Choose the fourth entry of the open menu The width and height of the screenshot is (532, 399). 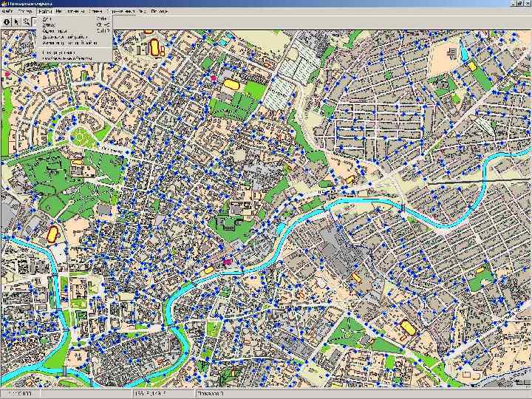75,38
